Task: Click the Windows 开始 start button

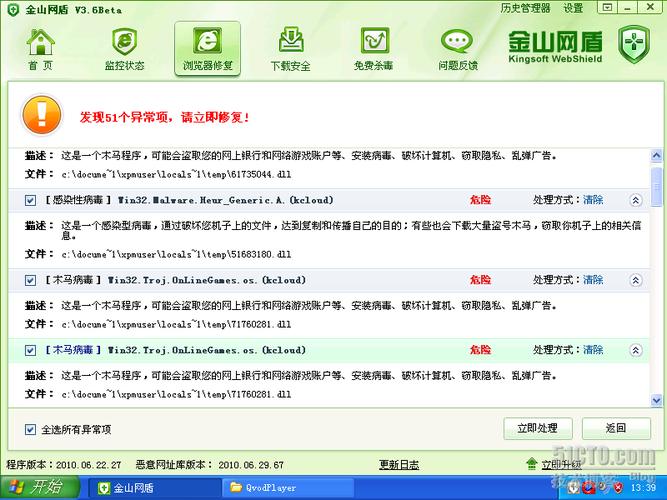Action: pos(40,487)
